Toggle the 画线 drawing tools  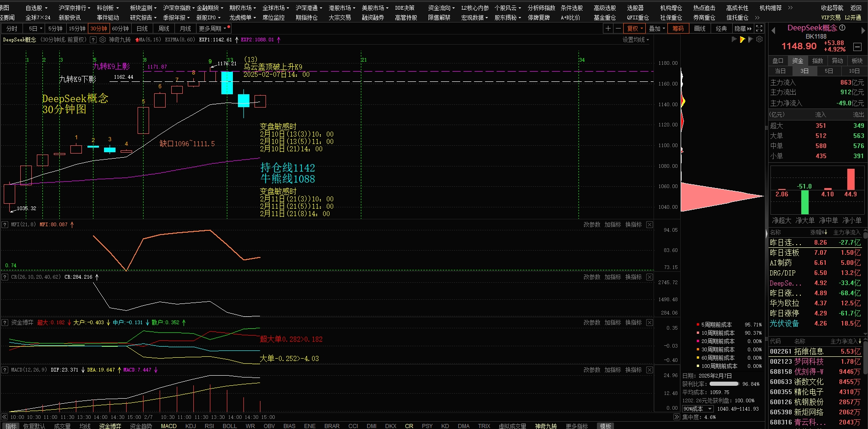(700, 29)
